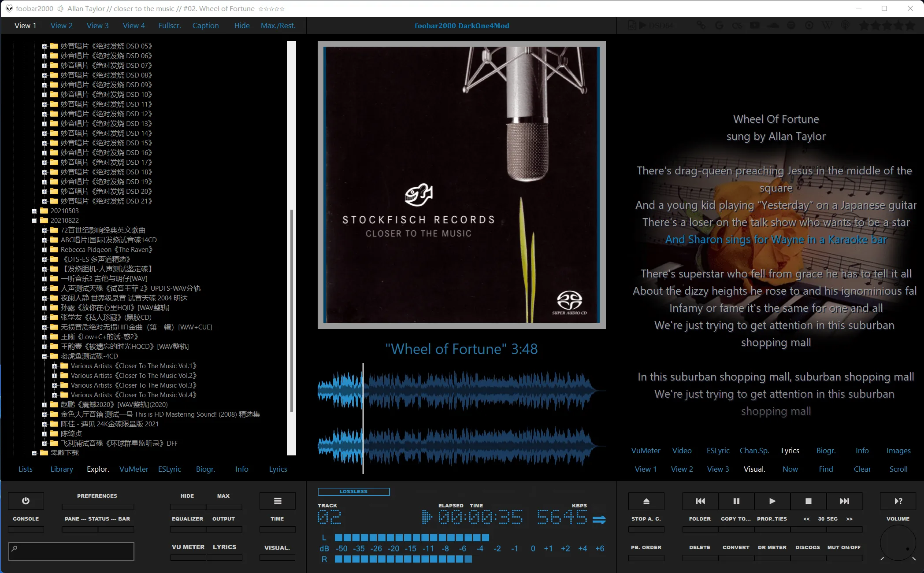
Task: Click the YouTube icon in top bar
Action: [755, 25]
